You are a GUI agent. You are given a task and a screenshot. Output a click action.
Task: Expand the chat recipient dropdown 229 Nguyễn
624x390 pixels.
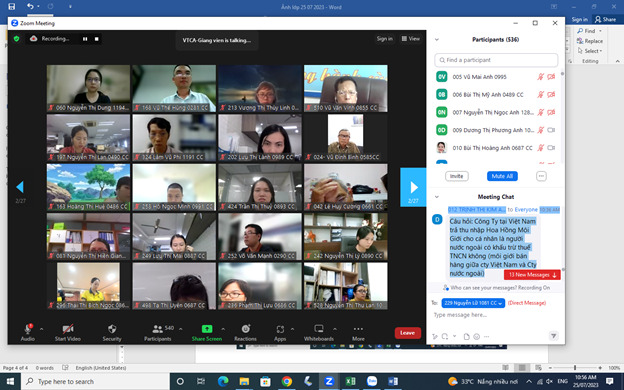(x=473, y=303)
